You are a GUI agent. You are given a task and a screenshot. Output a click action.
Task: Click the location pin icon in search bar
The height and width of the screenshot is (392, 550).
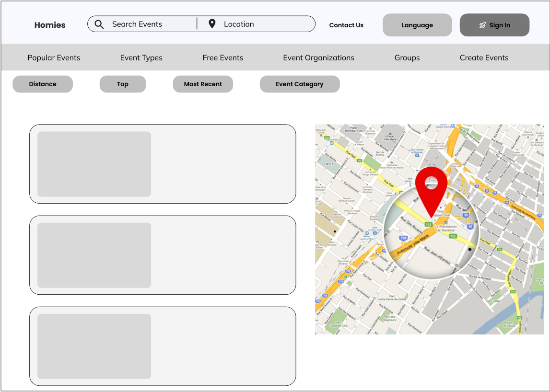pos(212,24)
